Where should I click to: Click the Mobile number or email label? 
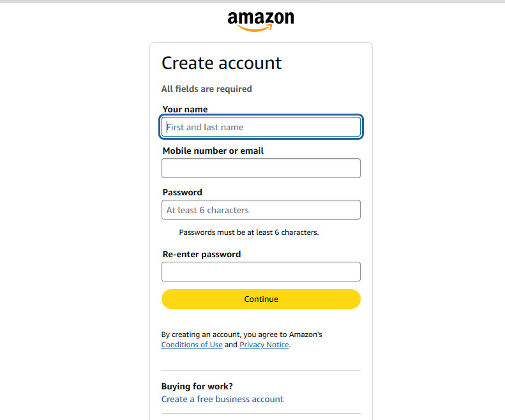coord(213,151)
